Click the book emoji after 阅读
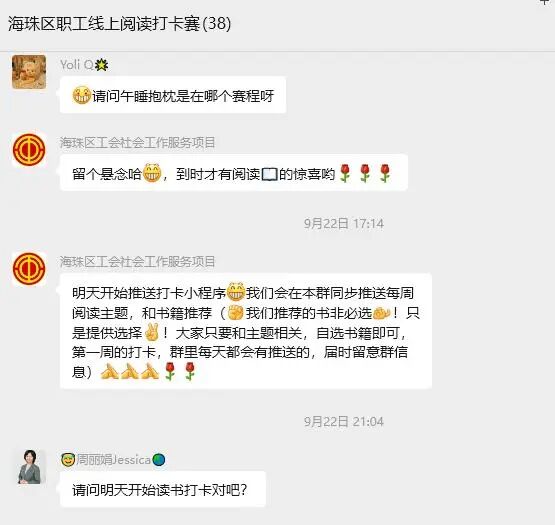The height and width of the screenshot is (525, 555). pos(269,174)
